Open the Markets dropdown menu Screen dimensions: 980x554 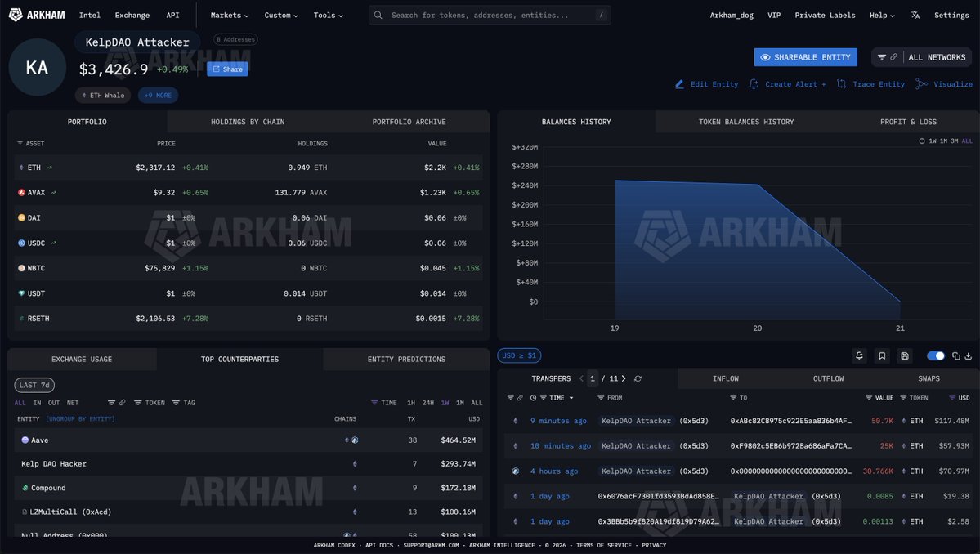click(x=230, y=15)
